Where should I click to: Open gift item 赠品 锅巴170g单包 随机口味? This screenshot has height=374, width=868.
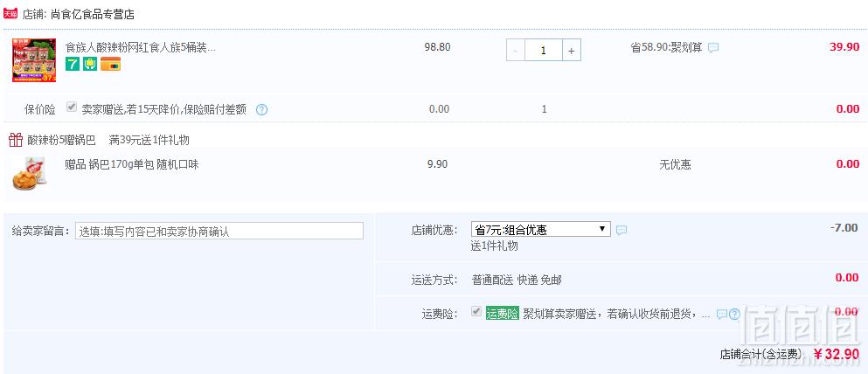click(x=132, y=164)
